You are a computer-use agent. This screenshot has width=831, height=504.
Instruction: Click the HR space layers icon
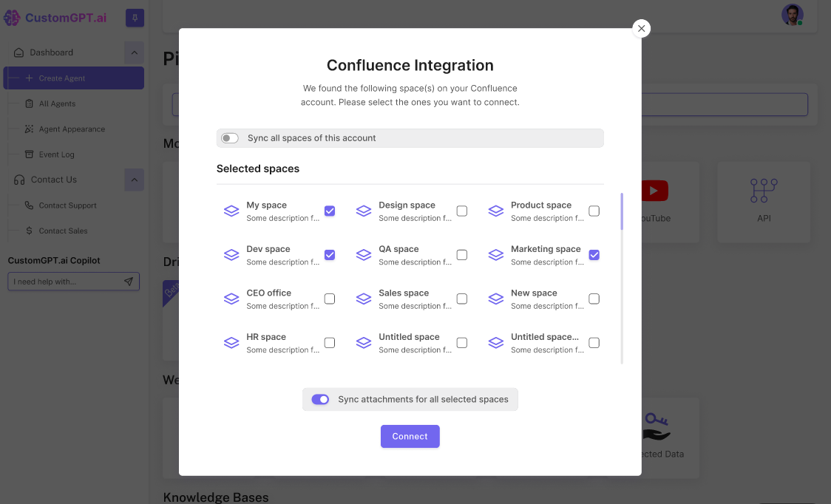(231, 343)
